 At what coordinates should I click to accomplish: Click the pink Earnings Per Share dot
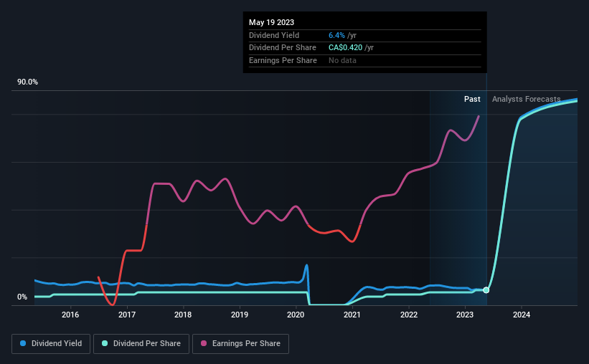pos(204,343)
